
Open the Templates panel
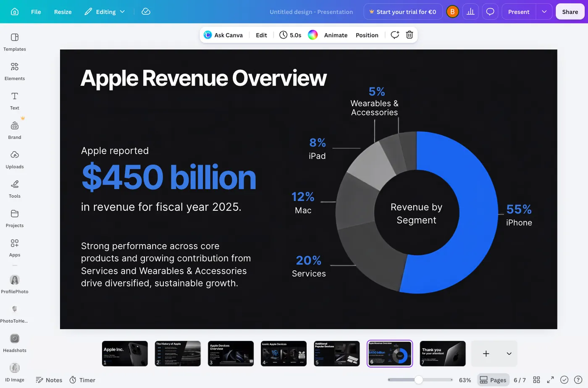click(x=15, y=42)
